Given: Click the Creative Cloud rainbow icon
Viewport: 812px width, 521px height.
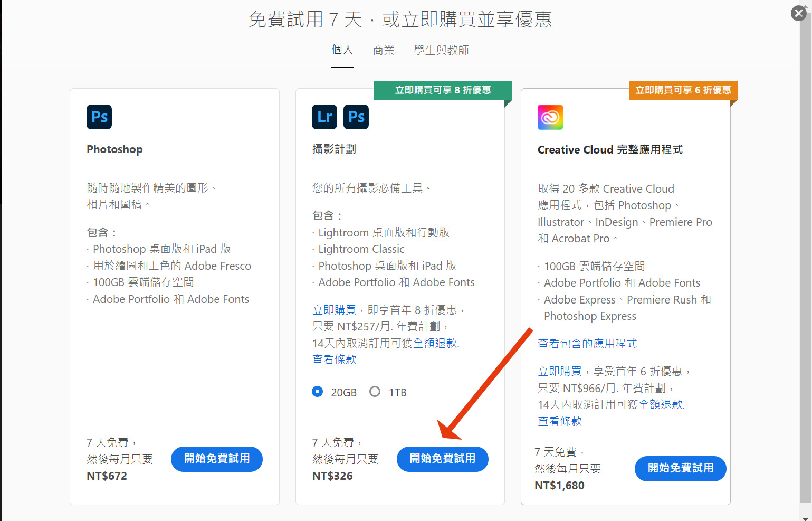Looking at the screenshot, I should coord(550,117).
